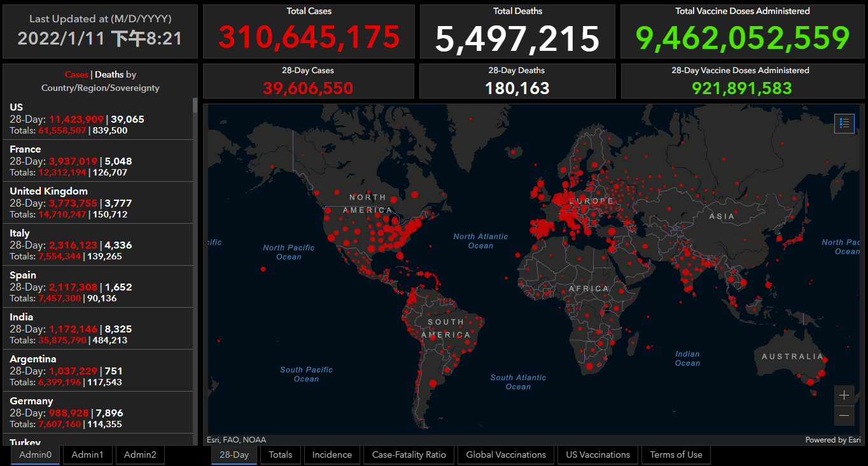Open the Case-Fatality Ratio tab

click(409, 455)
